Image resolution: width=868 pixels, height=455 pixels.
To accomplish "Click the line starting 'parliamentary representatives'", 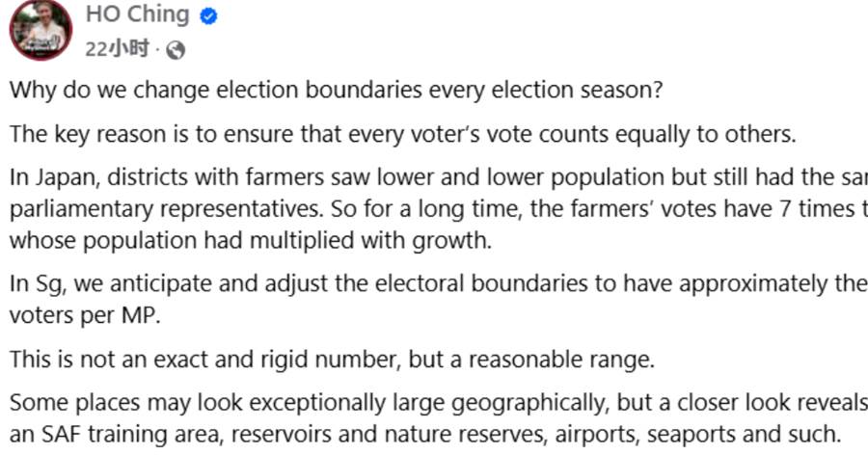I will click(434, 208).
